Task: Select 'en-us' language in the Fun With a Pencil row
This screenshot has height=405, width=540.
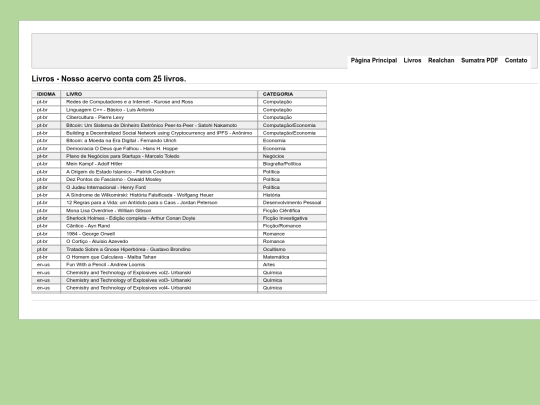Action: pyautogui.click(x=43, y=265)
